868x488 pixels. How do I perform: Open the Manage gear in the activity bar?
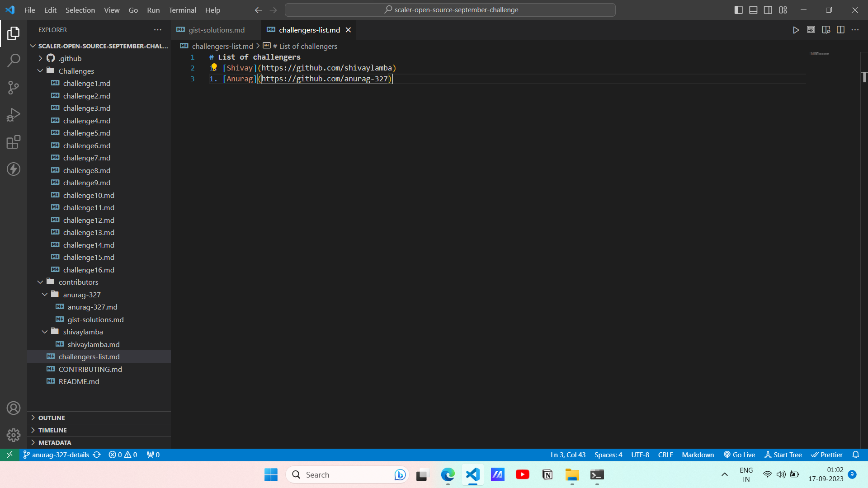pos(13,435)
